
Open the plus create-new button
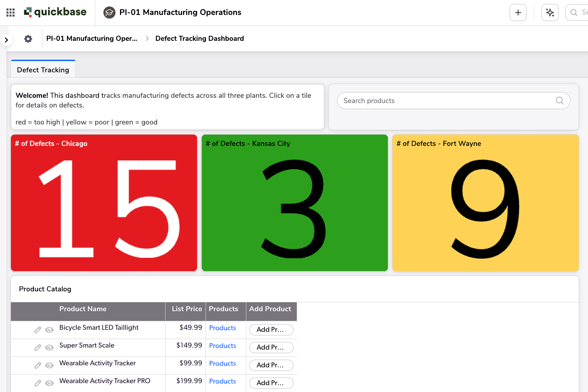tap(518, 13)
